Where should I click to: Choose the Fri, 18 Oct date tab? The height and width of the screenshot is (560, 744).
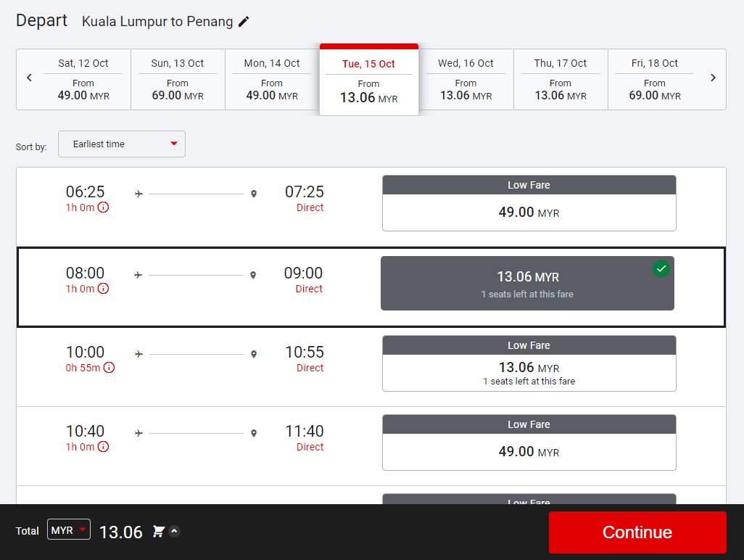pos(654,79)
